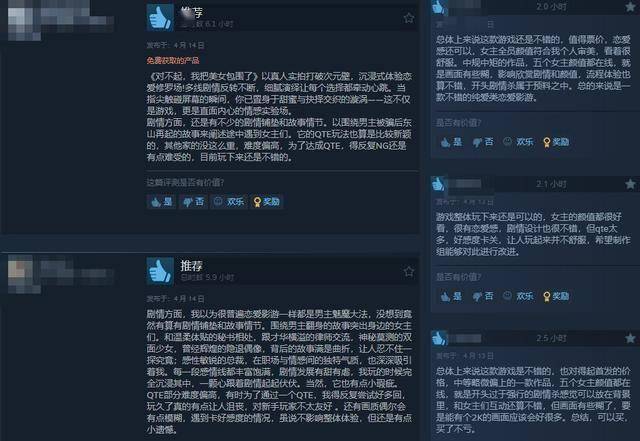Open the blurred avatar of first reviewer
This screenshot has height=441, width=640.
[24, 20]
